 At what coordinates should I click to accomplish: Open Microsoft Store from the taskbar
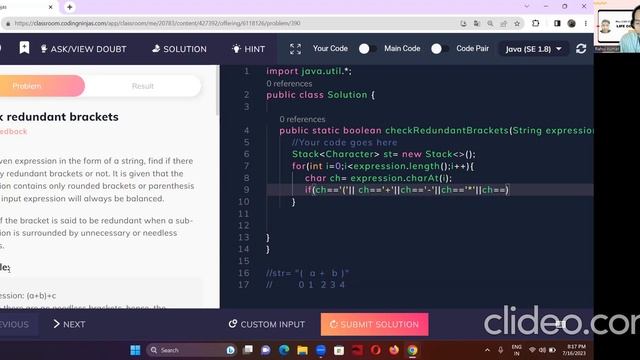pos(339,350)
